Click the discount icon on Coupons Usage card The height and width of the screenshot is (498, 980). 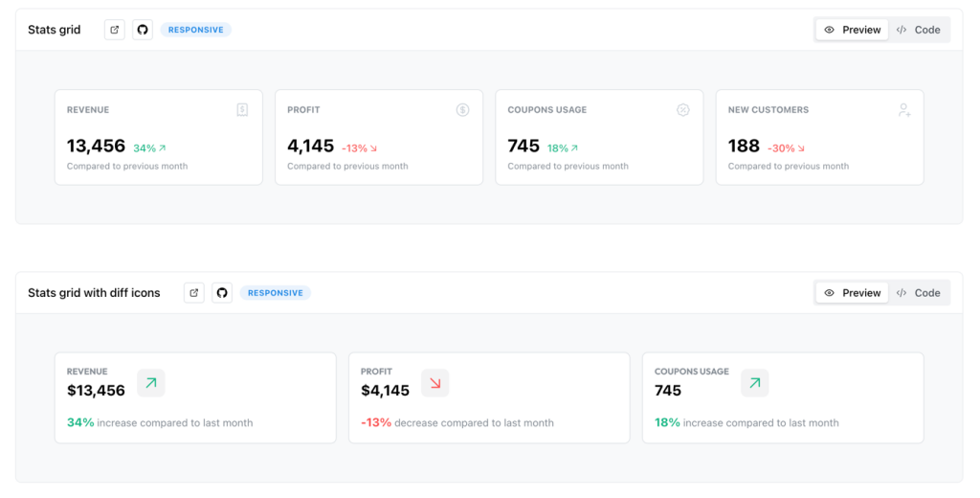click(683, 110)
